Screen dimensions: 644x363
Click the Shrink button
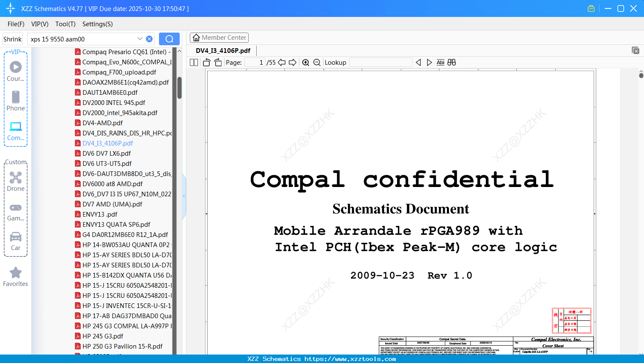click(13, 39)
